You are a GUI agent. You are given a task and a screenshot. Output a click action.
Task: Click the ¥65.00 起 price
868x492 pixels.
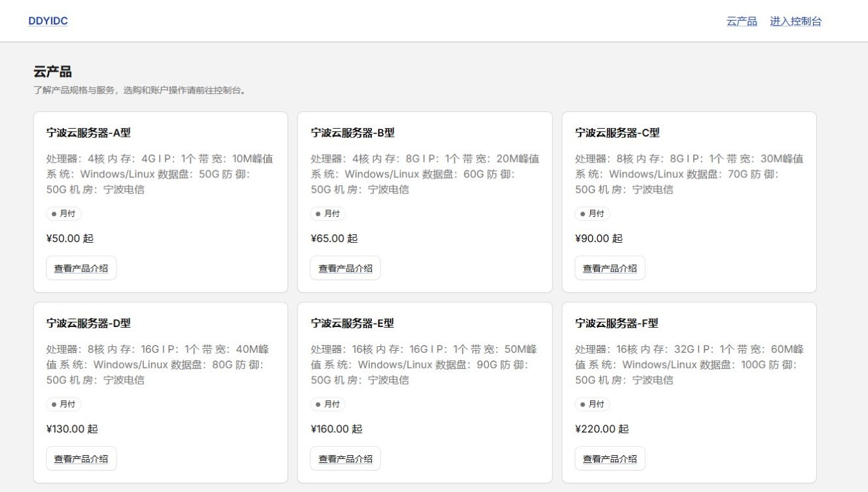(x=334, y=238)
